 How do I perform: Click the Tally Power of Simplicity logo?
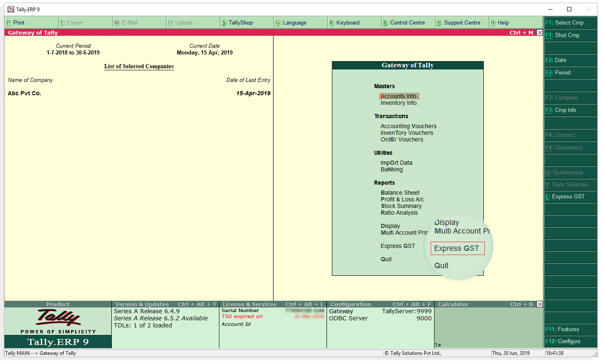(58, 322)
